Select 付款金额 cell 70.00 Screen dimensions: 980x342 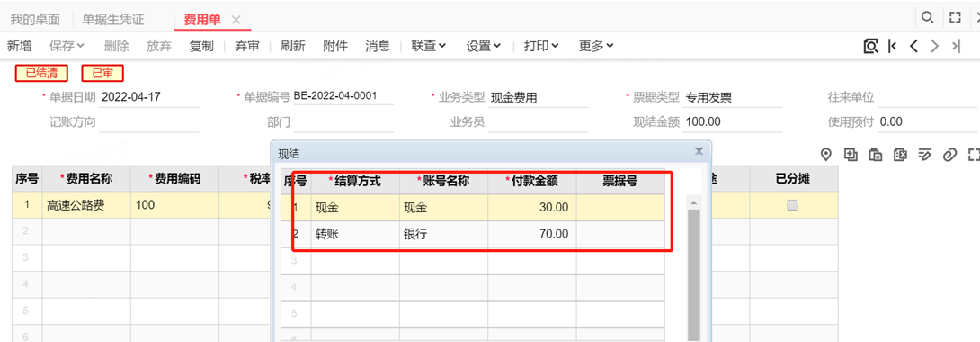tap(532, 235)
